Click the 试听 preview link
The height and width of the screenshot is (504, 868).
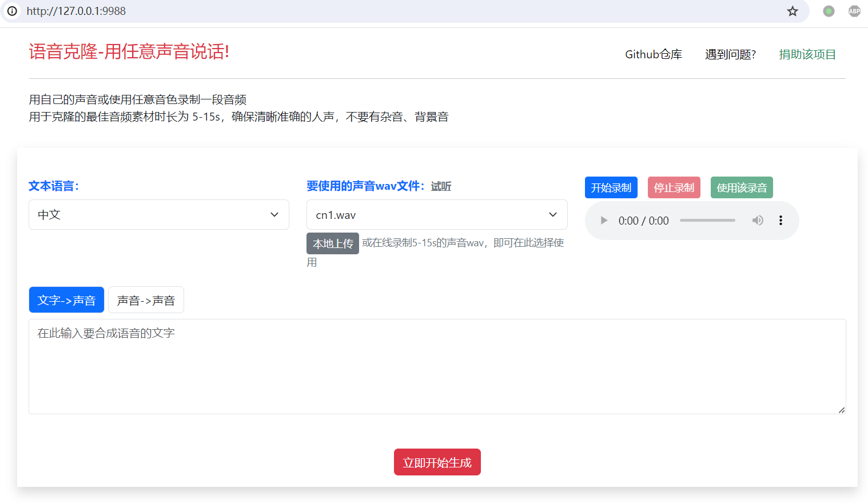pos(440,186)
